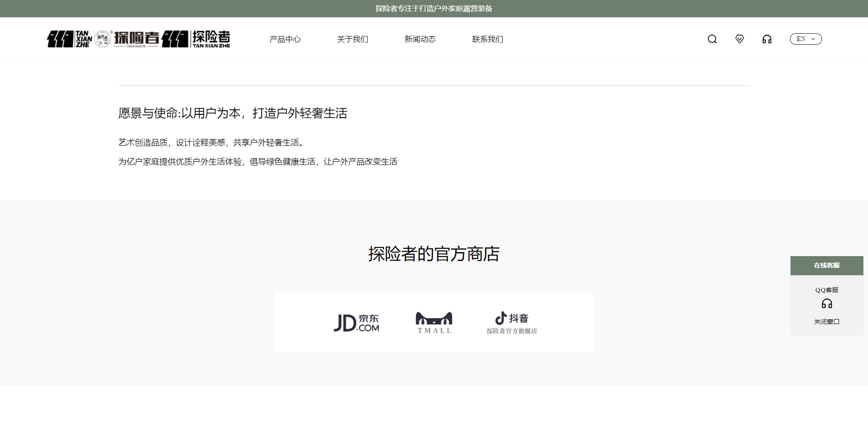Open the 产品中心 menu
Viewport: 868px width, 427px height.
click(x=285, y=39)
